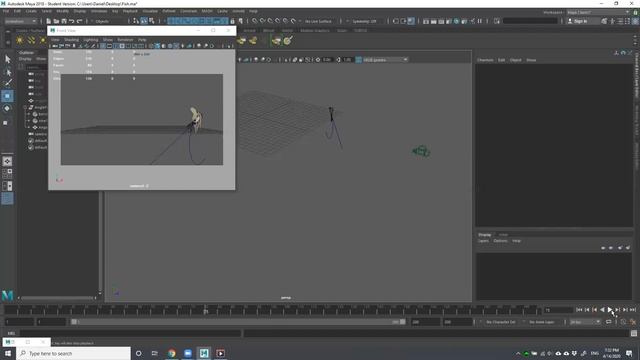640x360 pixels.
Task: Open Shading menu in Front View window
Action: tap(71, 40)
